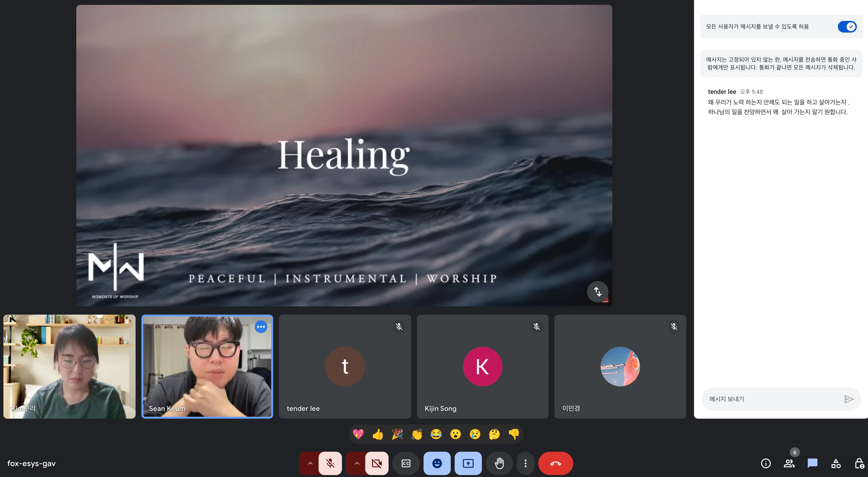Screen dimensions: 868x477
Task: Open Sean Keum tile options menu
Action: tap(261, 327)
